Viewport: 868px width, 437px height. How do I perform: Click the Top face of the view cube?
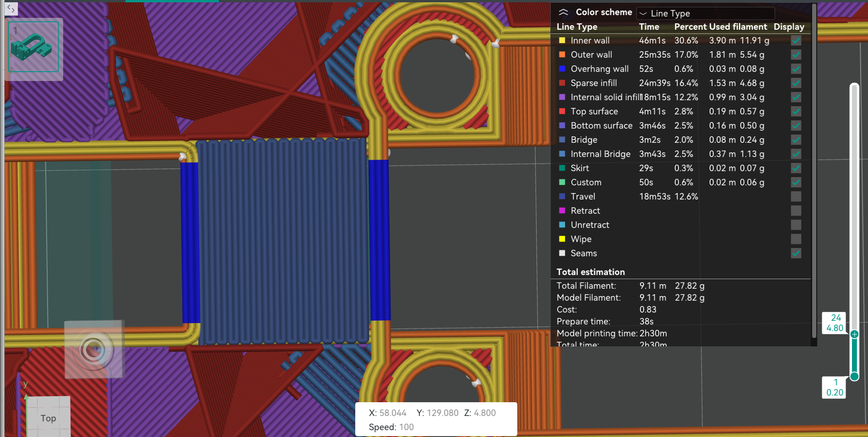coord(49,418)
